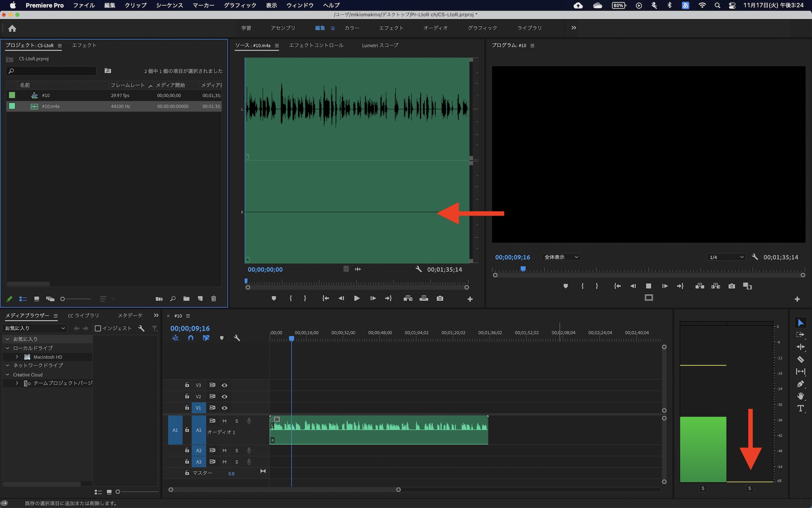Mute audio track A1

click(x=224, y=421)
